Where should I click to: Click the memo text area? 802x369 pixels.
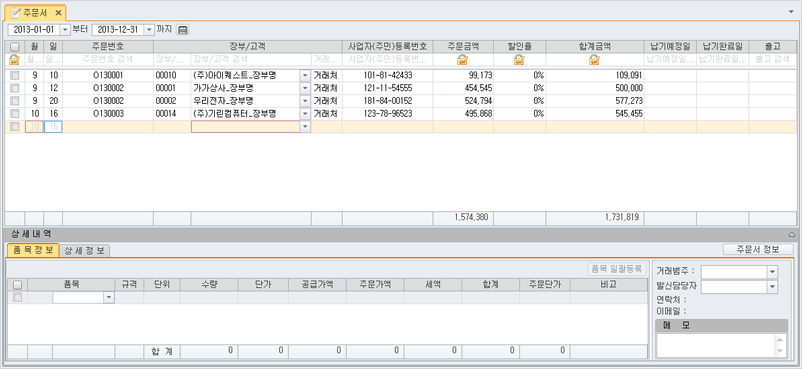[x=716, y=345]
